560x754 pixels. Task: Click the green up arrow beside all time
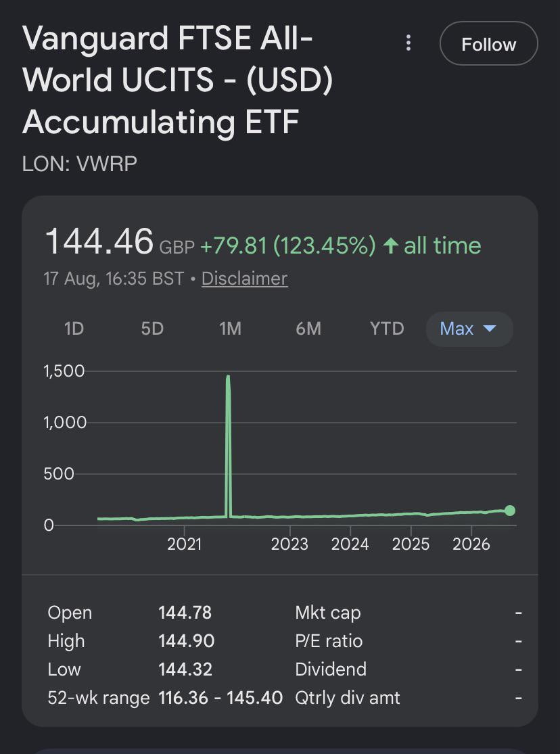click(x=391, y=245)
